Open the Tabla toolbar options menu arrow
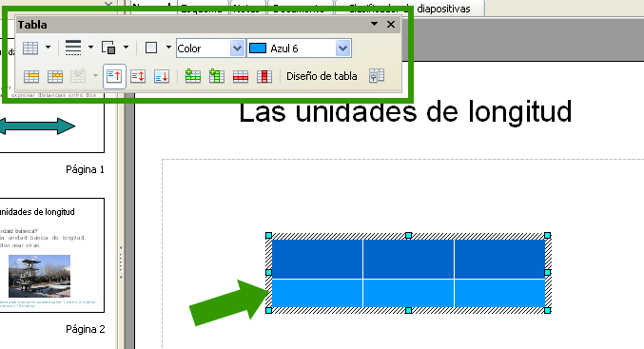Image resolution: width=644 pixels, height=349 pixels. (x=374, y=24)
